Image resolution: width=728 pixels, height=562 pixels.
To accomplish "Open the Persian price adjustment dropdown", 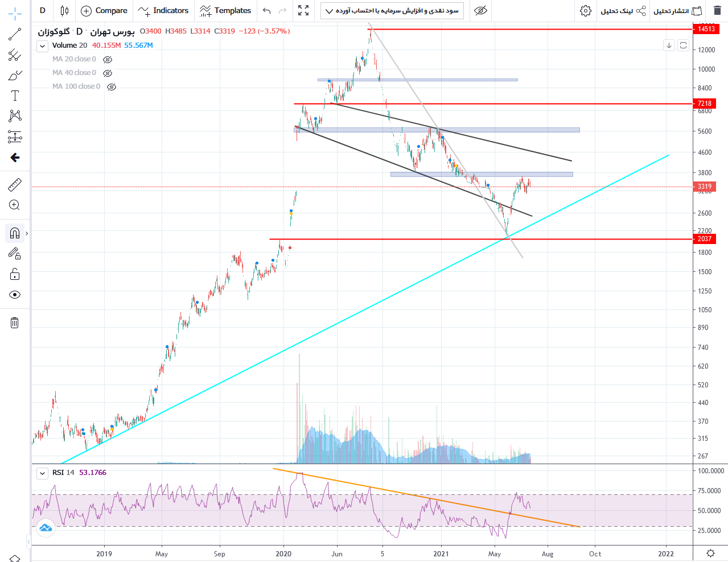I will (392, 11).
